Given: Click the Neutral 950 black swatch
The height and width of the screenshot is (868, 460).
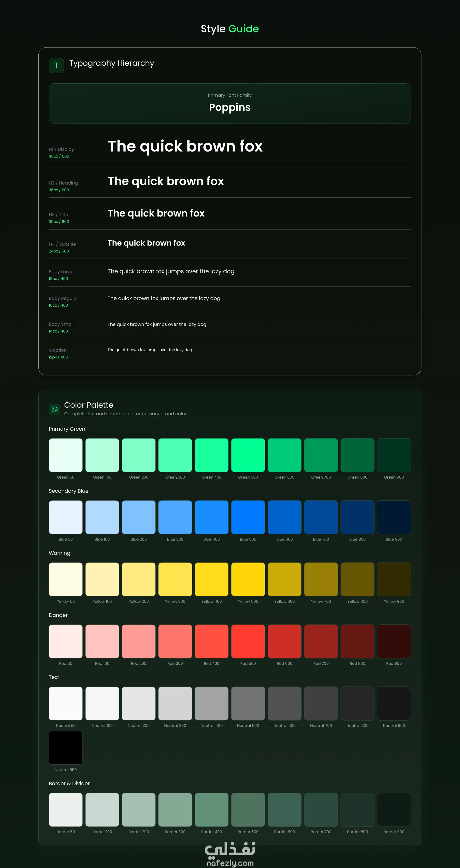Looking at the screenshot, I should [66, 747].
